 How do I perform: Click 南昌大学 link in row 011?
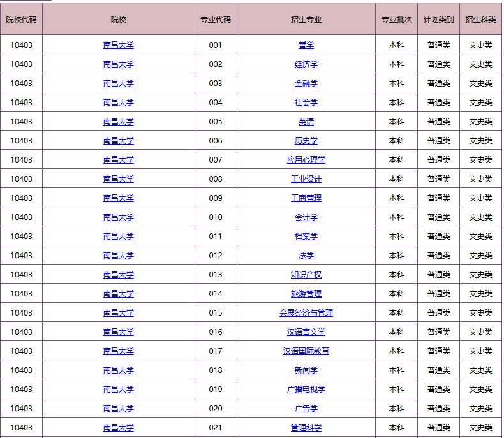118,237
